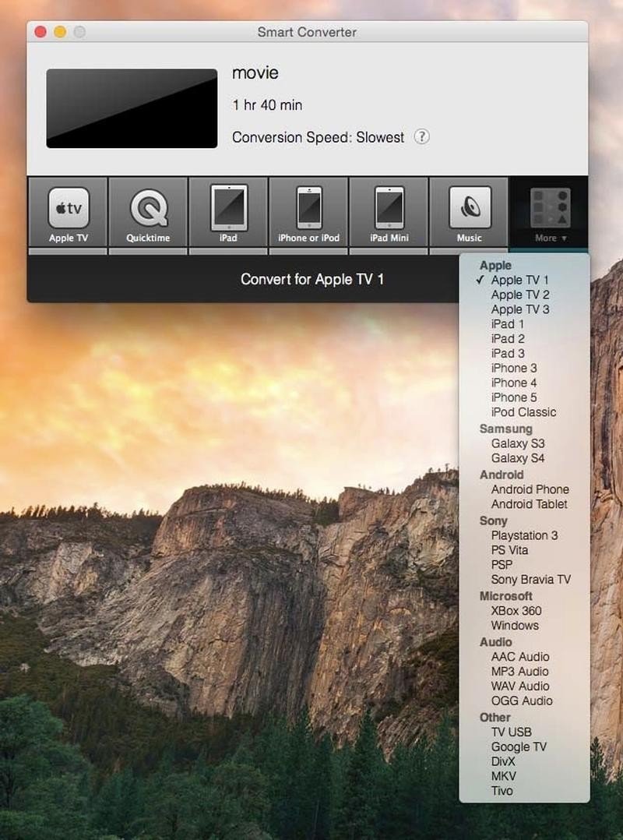Select iPod Classic menu entry
Viewport: 623px width, 840px height.
click(x=523, y=412)
